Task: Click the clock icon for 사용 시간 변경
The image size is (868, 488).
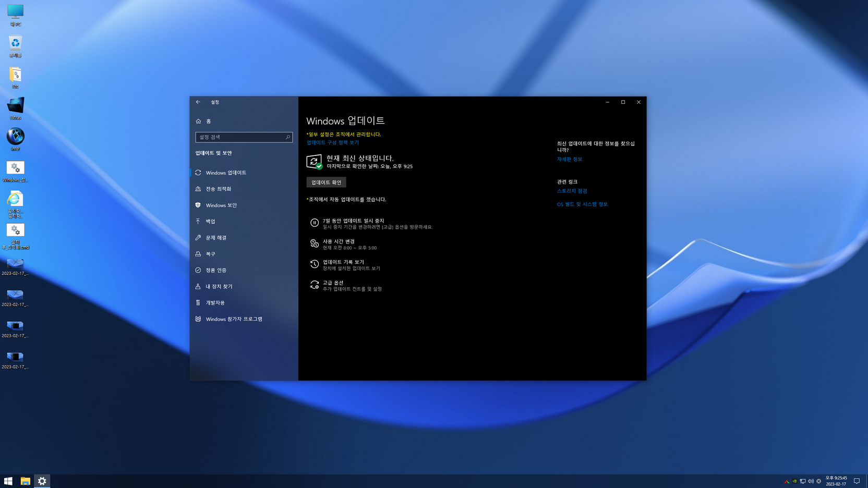Action: [x=315, y=243]
